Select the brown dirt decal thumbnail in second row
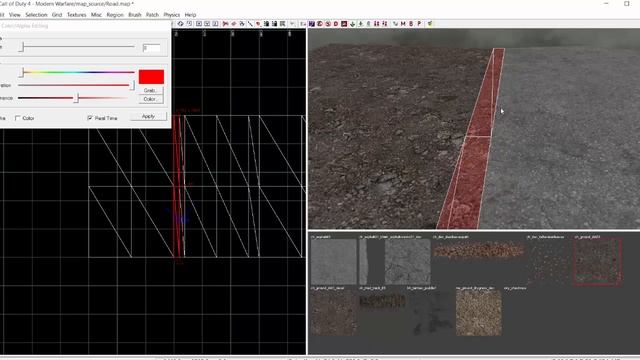Image resolution: width=640 pixels, height=360 pixels. tap(334, 313)
